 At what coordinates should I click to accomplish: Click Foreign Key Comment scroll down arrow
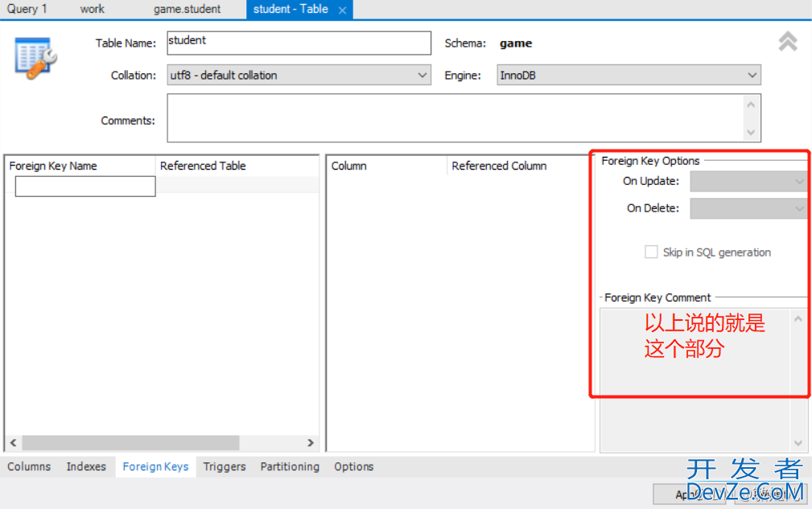pos(798,443)
